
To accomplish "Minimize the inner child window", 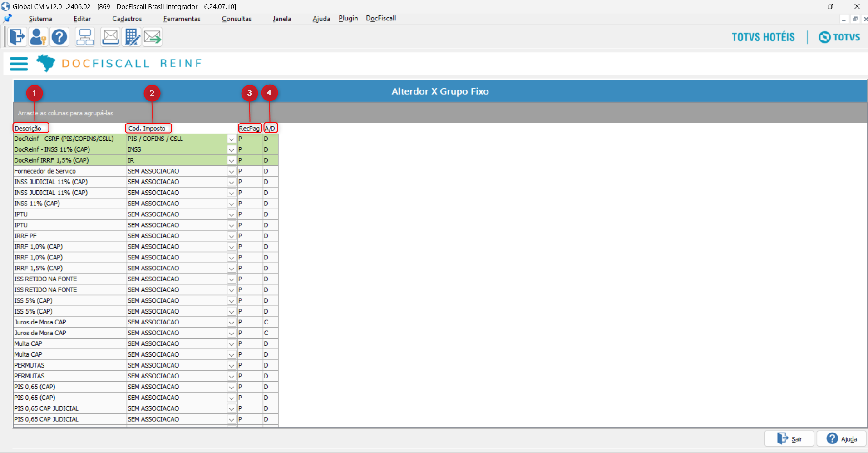I will [843, 19].
